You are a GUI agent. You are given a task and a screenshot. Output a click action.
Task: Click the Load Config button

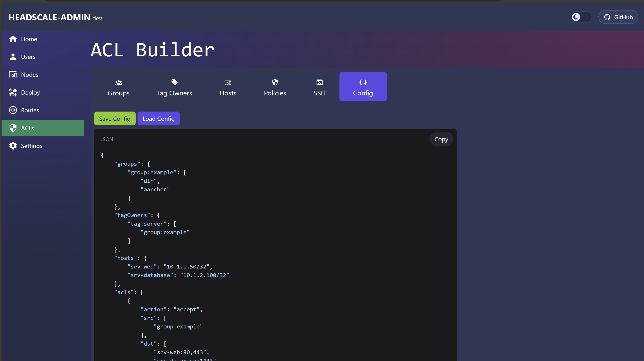coord(158,118)
